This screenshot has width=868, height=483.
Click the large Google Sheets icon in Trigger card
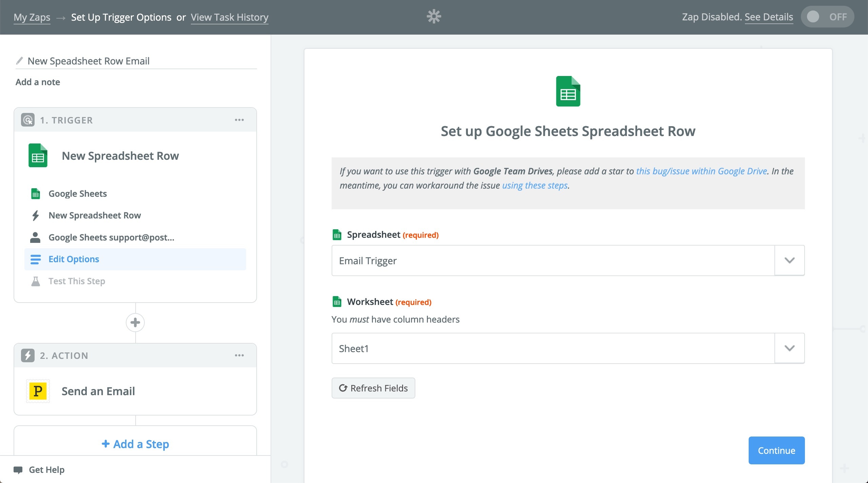pyautogui.click(x=38, y=156)
